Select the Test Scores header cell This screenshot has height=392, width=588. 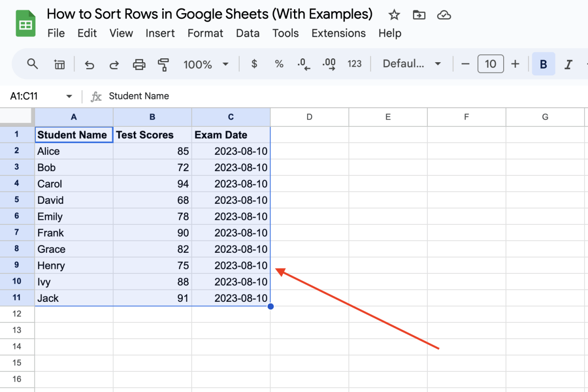pyautogui.click(x=152, y=135)
